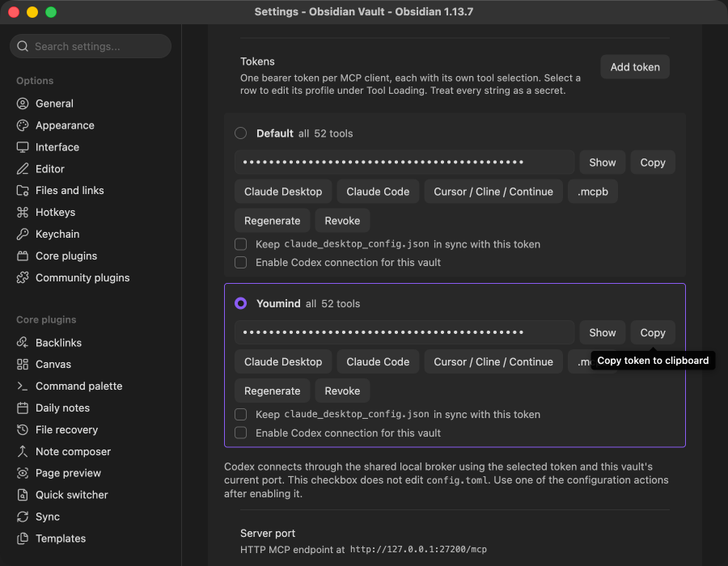Image resolution: width=728 pixels, height=566 pixels.
Task: Click the Appearance palette icon
Action: click(23, 125)
